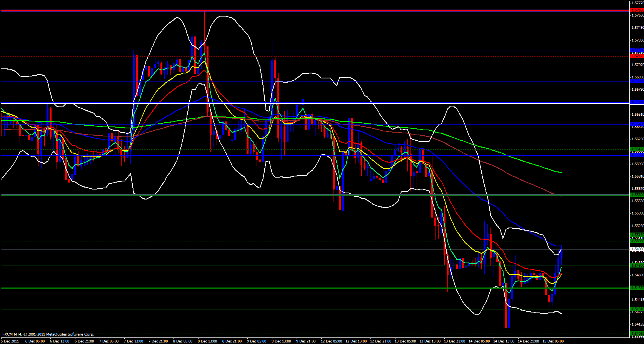Click the FXCM MT4 MetaQuotes copyright text

click(48, 334)
